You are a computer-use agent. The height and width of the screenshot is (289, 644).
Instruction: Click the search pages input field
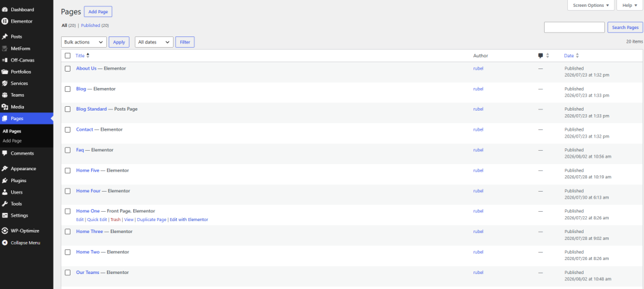(574, 28)
